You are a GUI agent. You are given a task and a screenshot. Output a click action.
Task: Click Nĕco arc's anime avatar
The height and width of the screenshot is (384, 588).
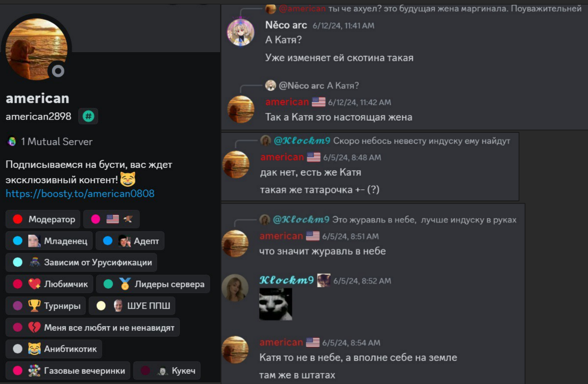click(240, 32)
